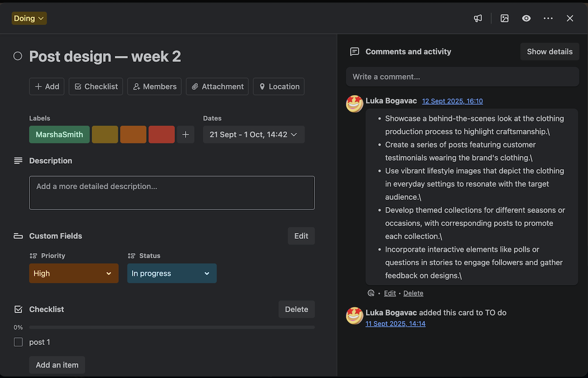Add a reaction emoji to Luka's comment

[371, 293]
